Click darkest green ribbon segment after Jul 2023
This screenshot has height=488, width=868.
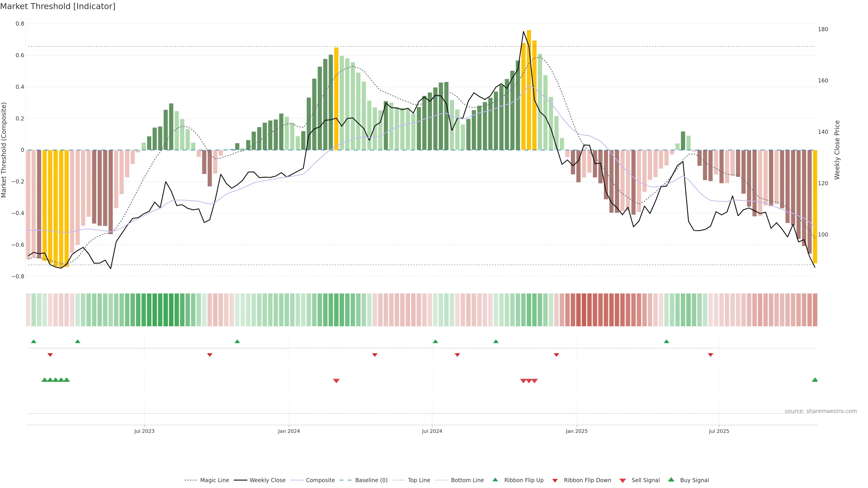pos(171,310)
